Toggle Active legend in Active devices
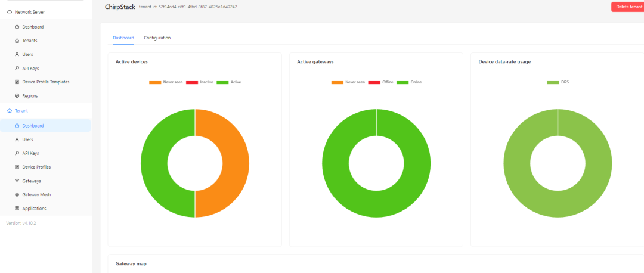Viewport: 644px width, 273px height. click(229, 82)
